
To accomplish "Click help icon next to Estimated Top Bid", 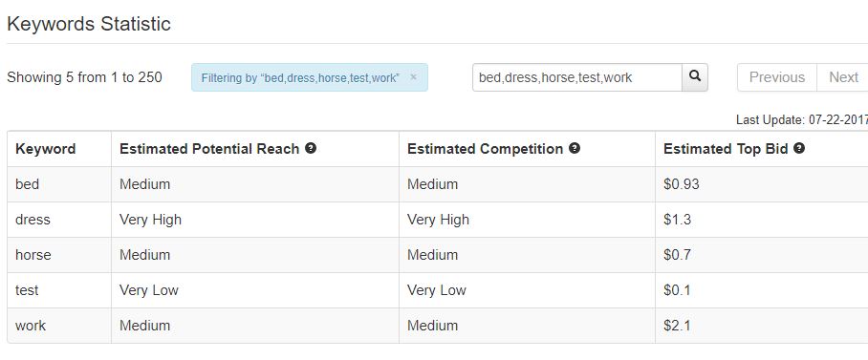I will tap(799, 148).
